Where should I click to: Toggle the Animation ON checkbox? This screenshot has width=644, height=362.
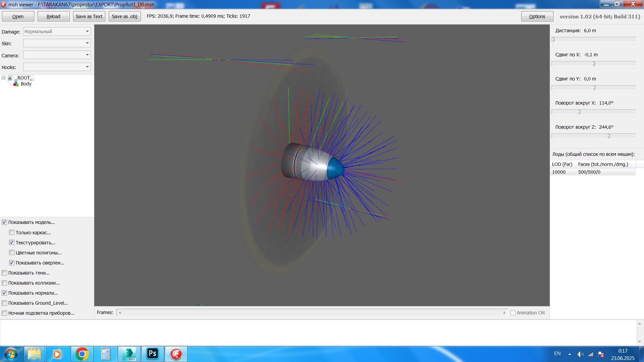tap(513, 313)
